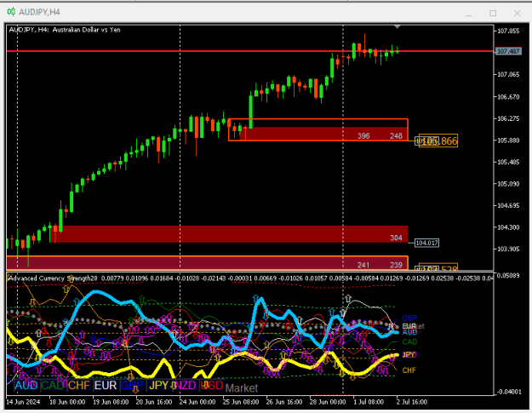532x413 pixels.
Task: Maximize the AUDJPY,H4 chart window
Action: 493,14
